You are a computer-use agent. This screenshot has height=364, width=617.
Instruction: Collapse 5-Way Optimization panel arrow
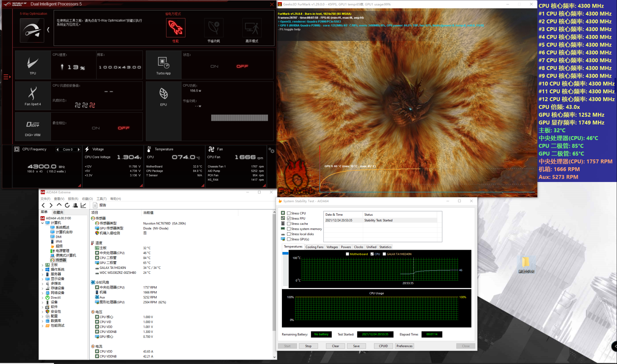coord(48,30)
